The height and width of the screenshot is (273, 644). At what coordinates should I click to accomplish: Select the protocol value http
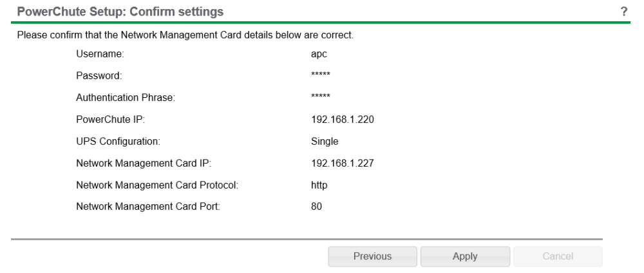(x=319, y=185)
